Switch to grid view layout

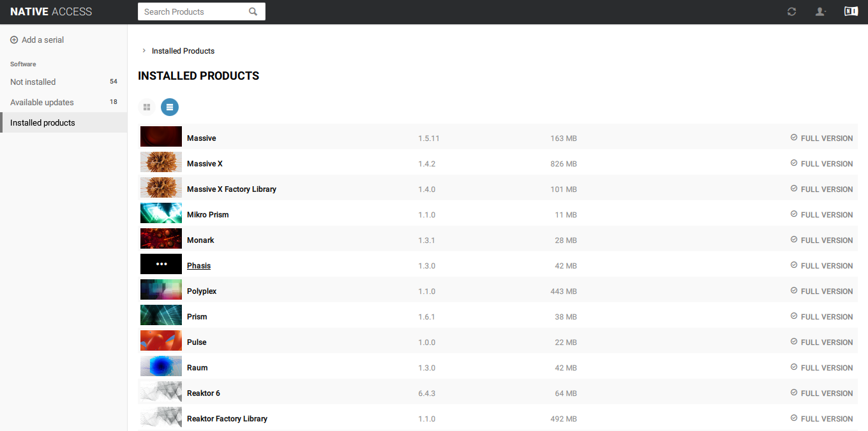click(147, 107)
